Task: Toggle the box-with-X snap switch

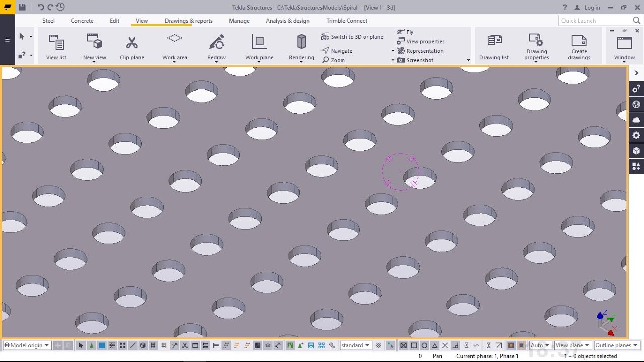Action: pos(404,345)
